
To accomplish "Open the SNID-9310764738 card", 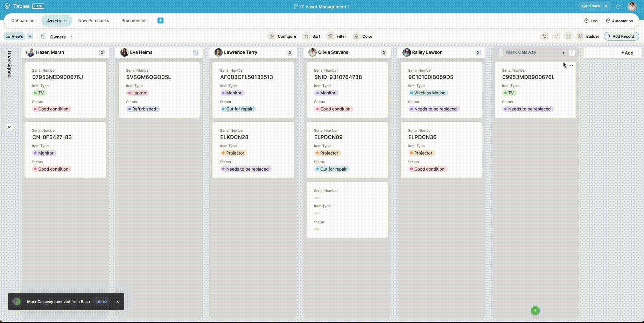I will coord(347,90).
